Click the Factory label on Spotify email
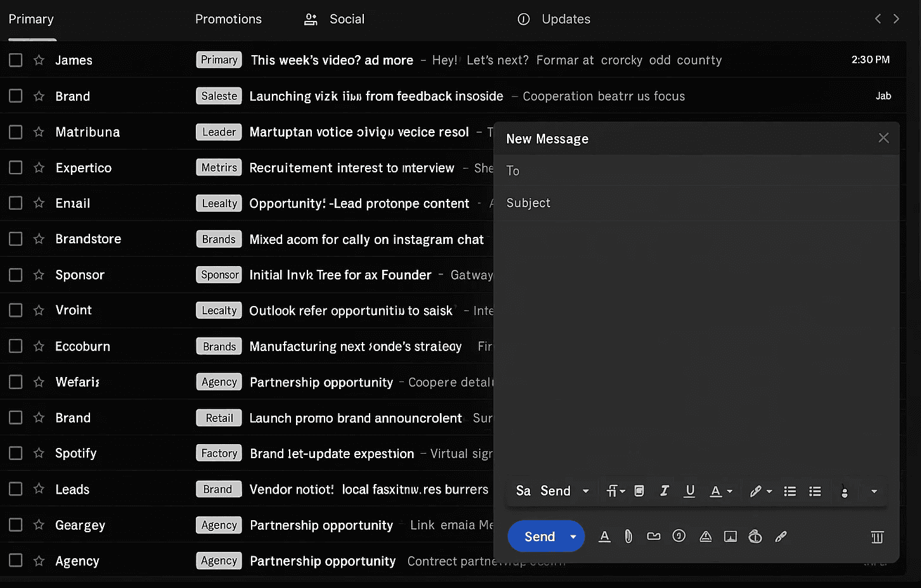Screen dimensions: 921x588 coord(219,453)
